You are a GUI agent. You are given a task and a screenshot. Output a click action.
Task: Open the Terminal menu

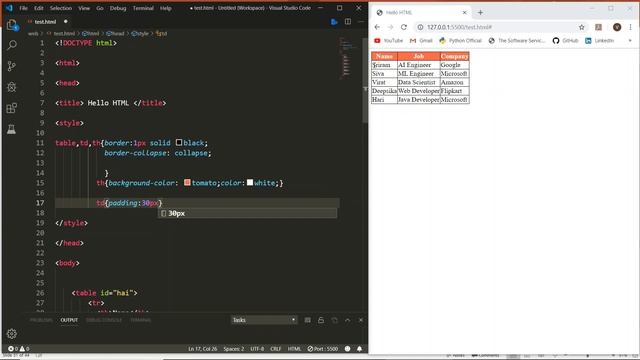pyautogui.click(x=143, y=8)
